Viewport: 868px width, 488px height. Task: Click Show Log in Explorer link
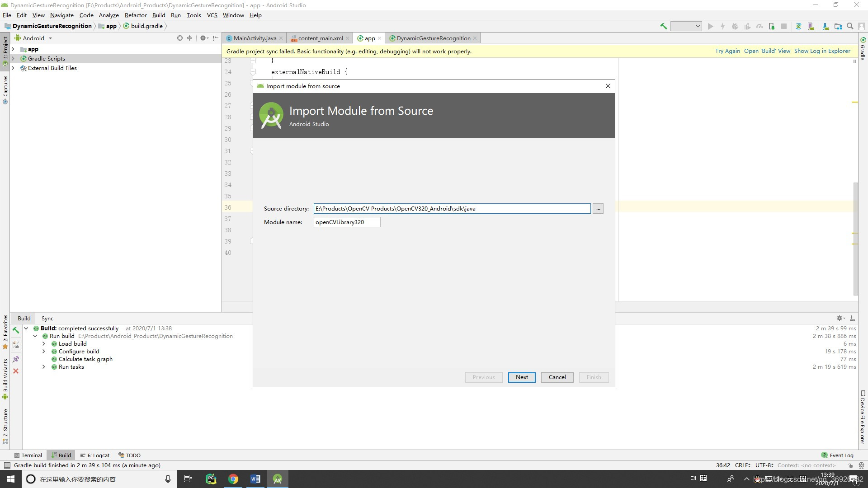(822, 51)
